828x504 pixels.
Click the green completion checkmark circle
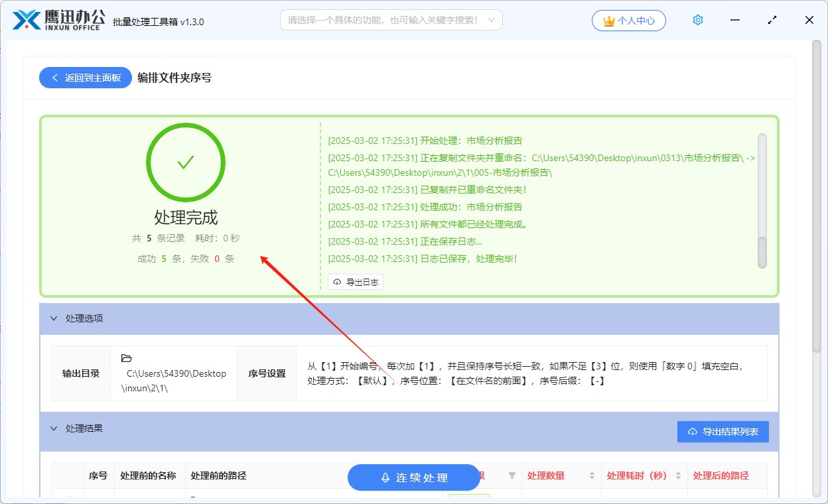point(186,162)
